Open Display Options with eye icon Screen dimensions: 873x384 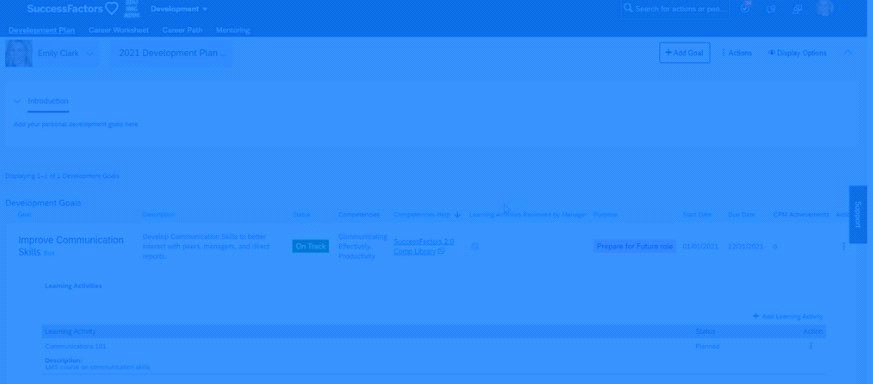coord(797,53)
